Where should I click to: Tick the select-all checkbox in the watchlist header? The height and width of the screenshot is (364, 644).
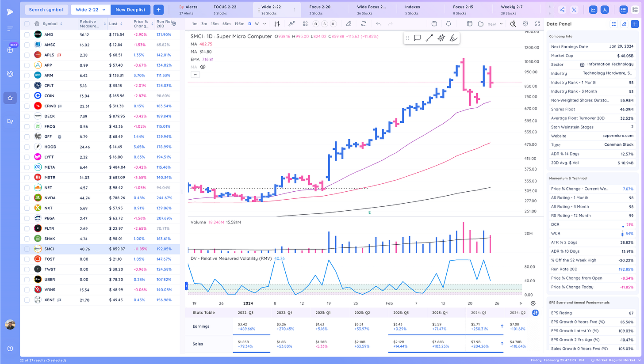pos(27,24)
